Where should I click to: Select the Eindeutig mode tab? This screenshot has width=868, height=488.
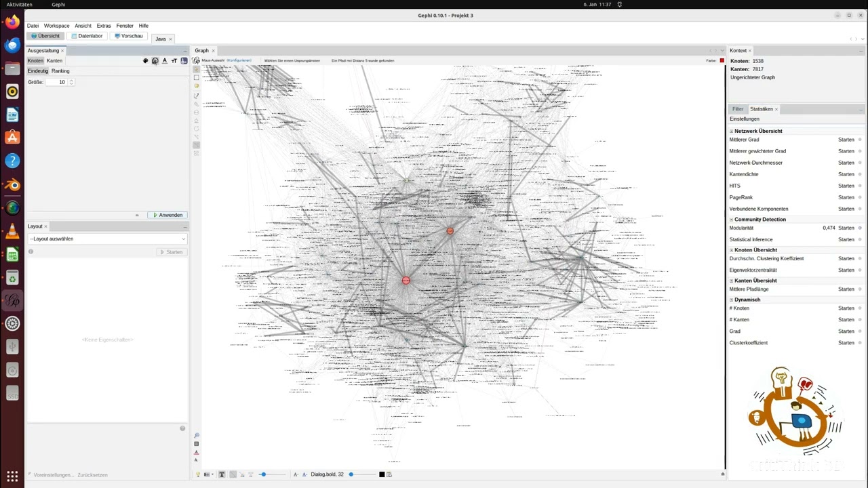(38, 70)
